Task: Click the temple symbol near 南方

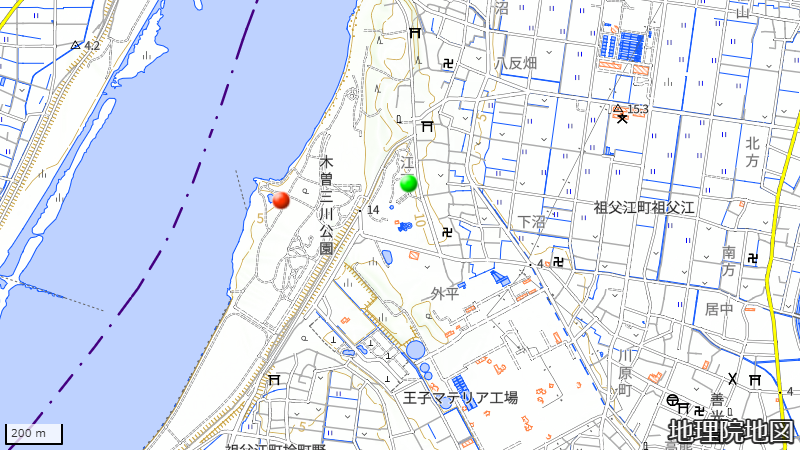Action: click(x=753, y=259)
